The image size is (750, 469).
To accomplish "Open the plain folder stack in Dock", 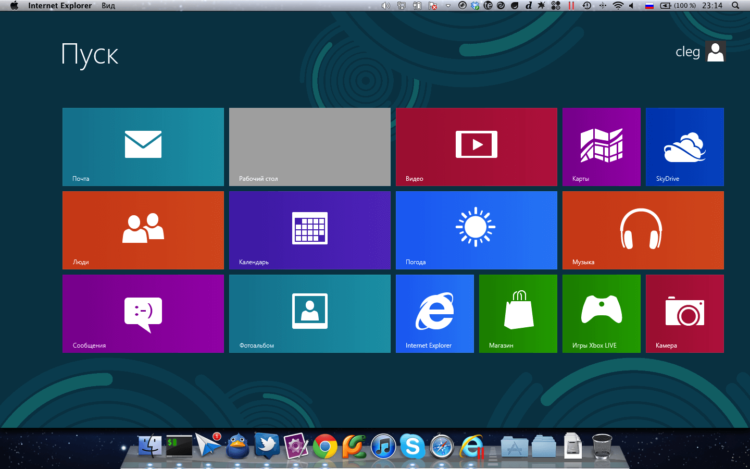I will point(544,447).
